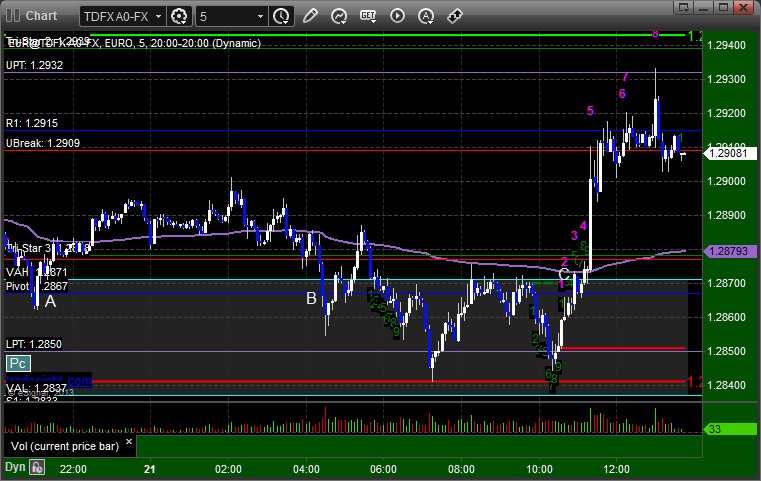Open the symbol settings gear menu
Screen dimensions: 761x481
click(179, 17)
